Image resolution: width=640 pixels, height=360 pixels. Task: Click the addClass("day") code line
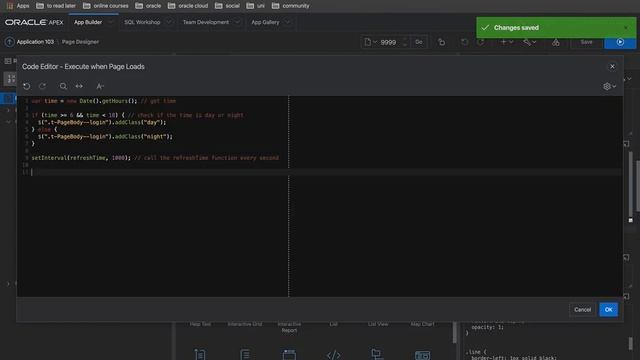pyautogui.click(x=102, y=122)
